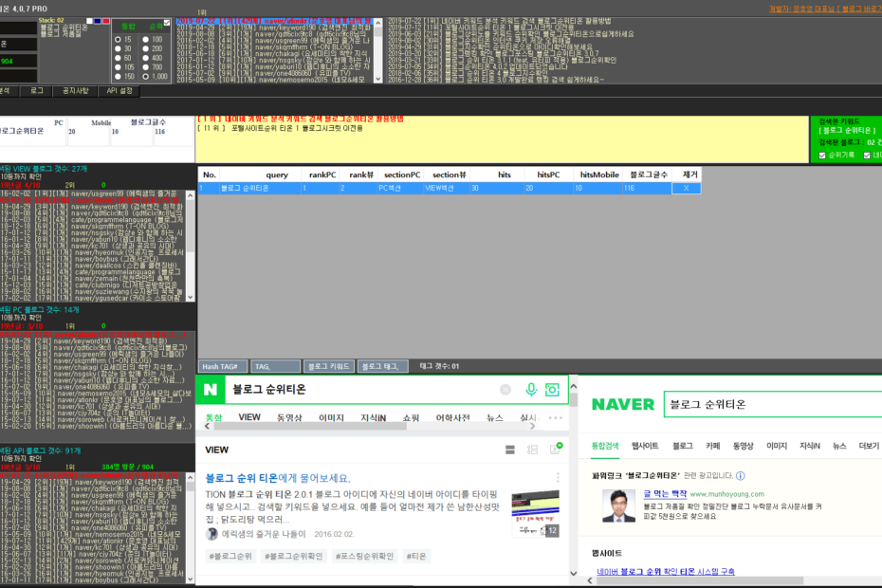Click hashtag #포스팅순위확인
The image size is (882, 588).
364,556
